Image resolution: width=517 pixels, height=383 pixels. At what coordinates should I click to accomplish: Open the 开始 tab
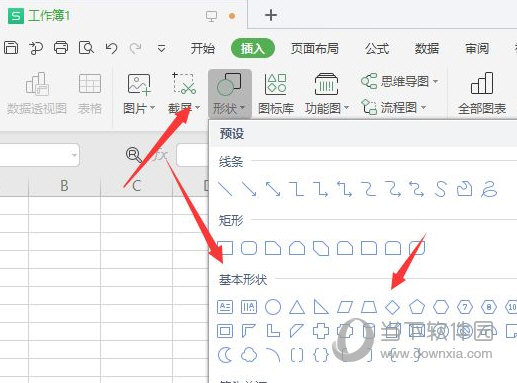click(203, 49)
